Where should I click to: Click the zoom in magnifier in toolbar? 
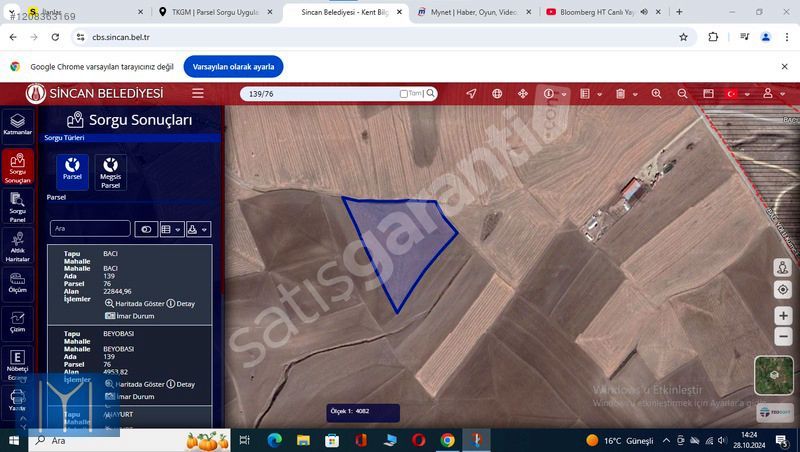657,93
